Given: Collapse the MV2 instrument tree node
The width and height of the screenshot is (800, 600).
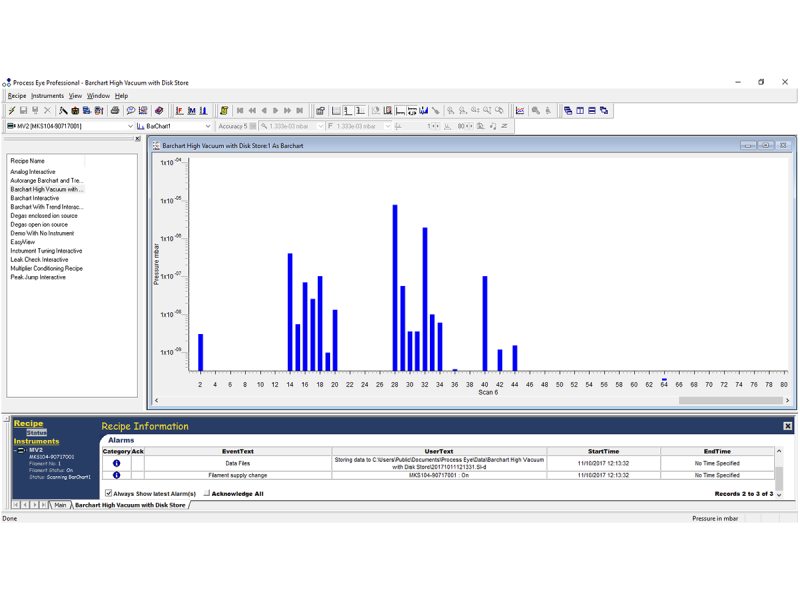Looking at the screenshot, I should (x=16, y=451).
